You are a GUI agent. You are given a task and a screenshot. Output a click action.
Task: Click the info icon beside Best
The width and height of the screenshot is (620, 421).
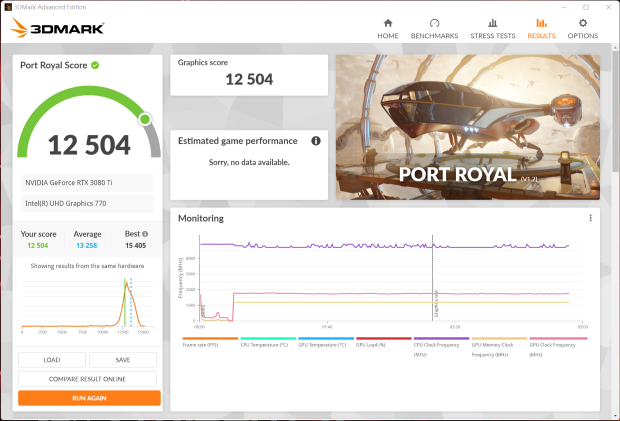[145, 234]
